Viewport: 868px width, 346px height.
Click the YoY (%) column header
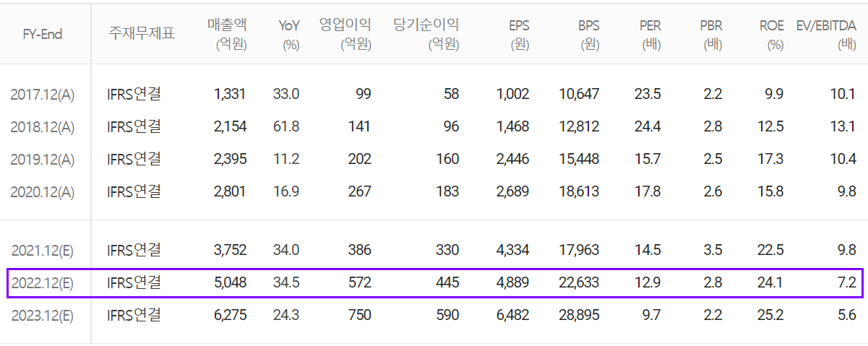289,34
